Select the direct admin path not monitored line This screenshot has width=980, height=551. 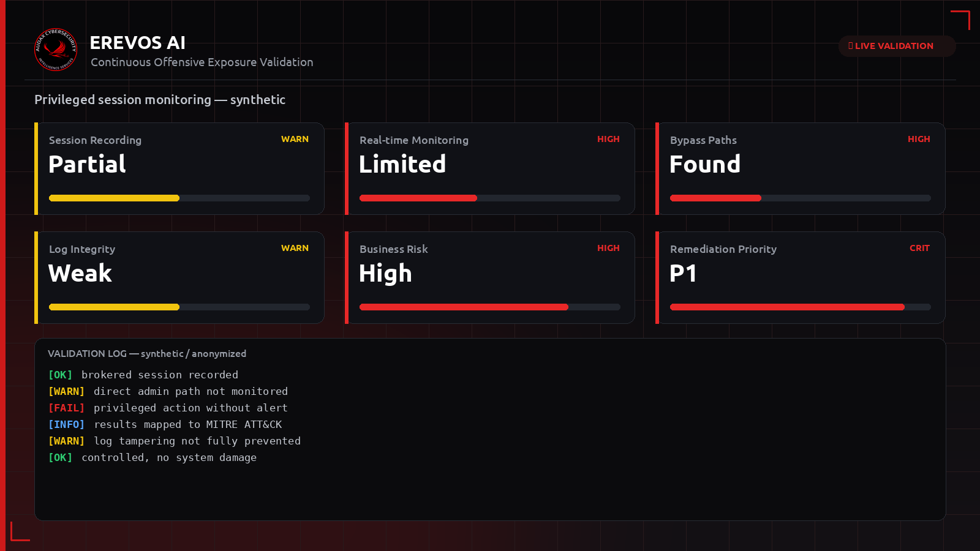168,391
